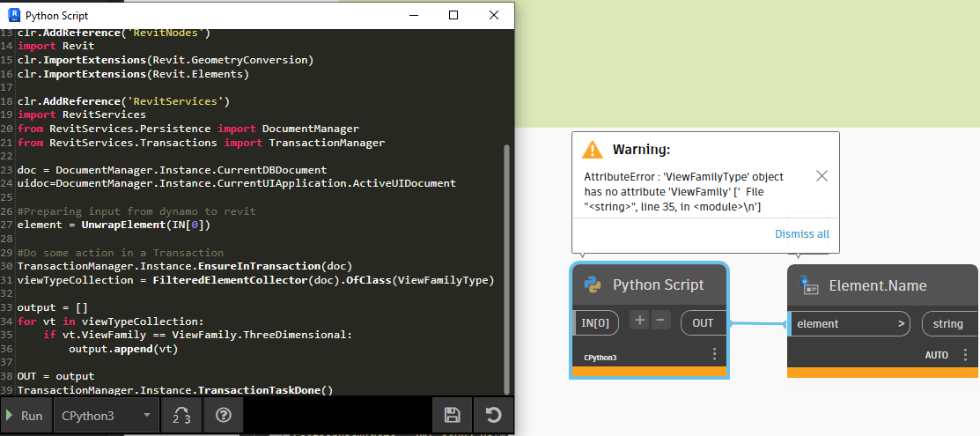Click line 15 ImportExtensions GeometryConversion
The width and height of the screenshot is (980, 436).
point(165,60)
